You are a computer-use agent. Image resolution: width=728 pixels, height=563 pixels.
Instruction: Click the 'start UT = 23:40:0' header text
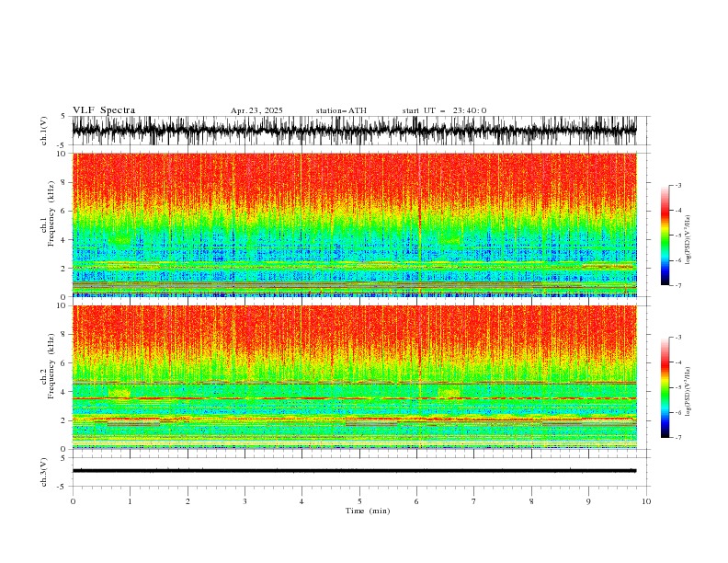pos(444,110)
